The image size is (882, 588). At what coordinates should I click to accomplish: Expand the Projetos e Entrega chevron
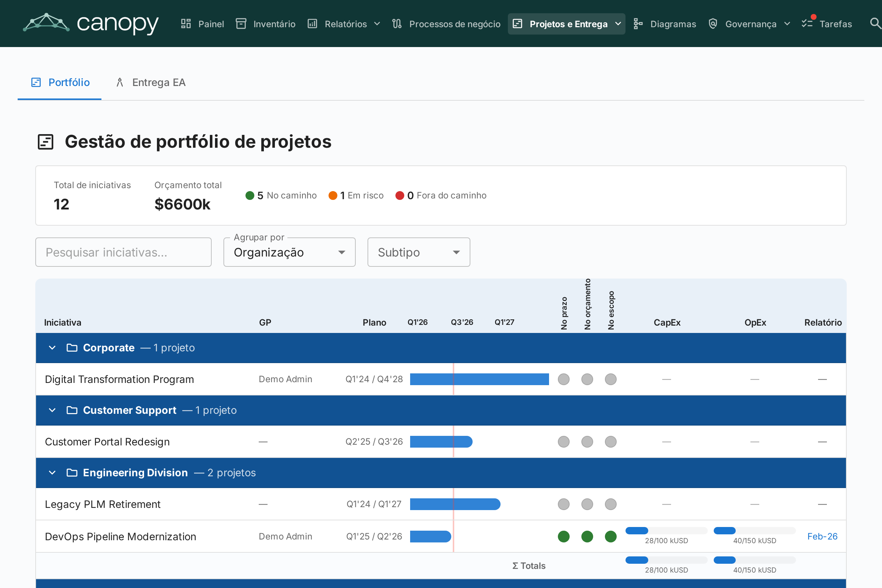[618, 24]
